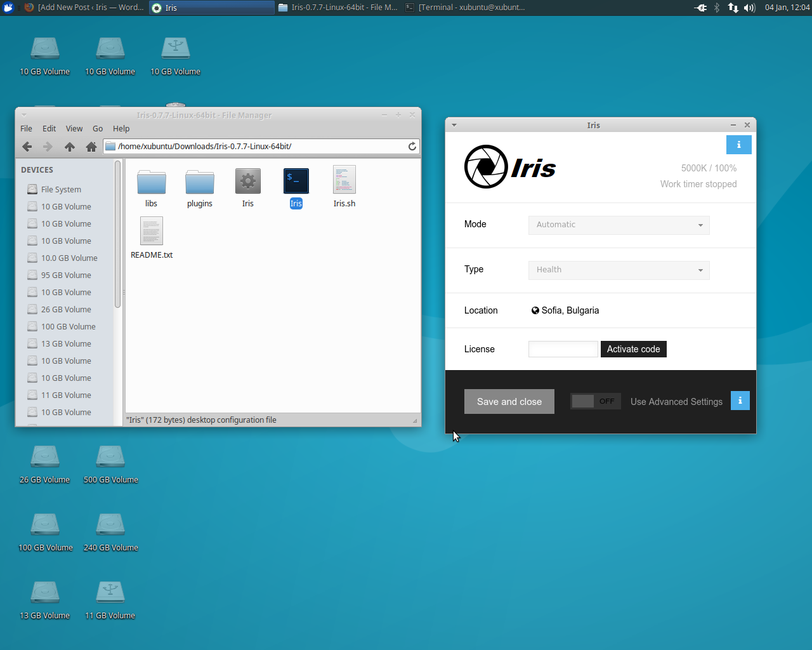
Task: Select the README.txt file
Action: 152,238
